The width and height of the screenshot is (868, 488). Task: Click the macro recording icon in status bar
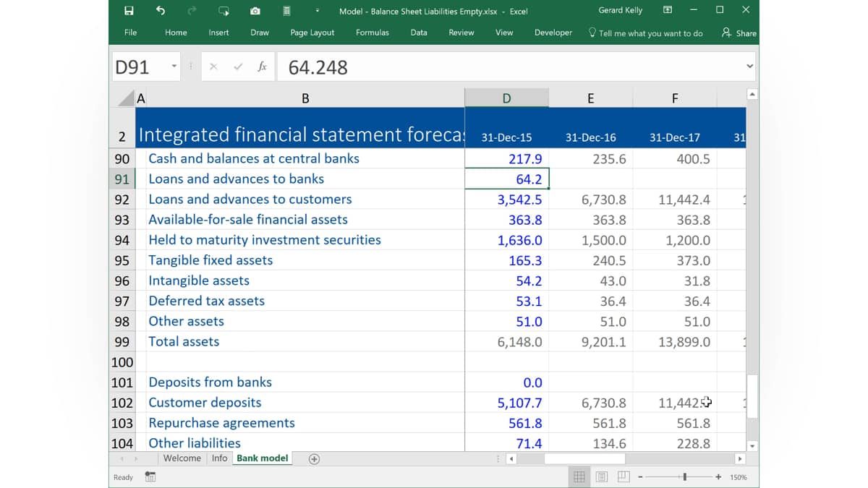(x=150, y=477)
